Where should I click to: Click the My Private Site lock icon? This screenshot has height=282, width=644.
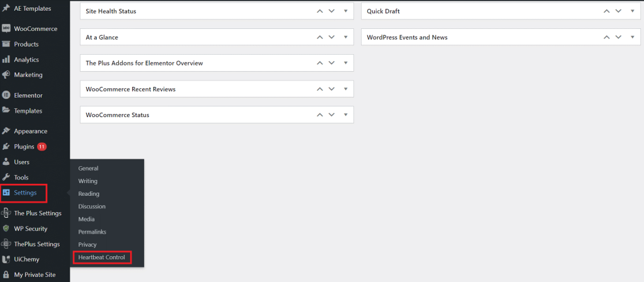[x=6, y=274]
